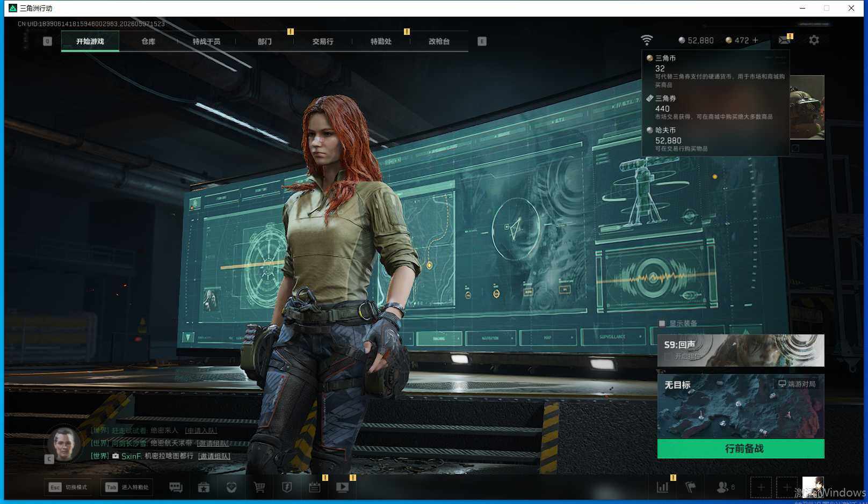This screenshot has width=868, height=504.
Task: Open the diamond shield icon in bottom bar
Action: (232, 487)
